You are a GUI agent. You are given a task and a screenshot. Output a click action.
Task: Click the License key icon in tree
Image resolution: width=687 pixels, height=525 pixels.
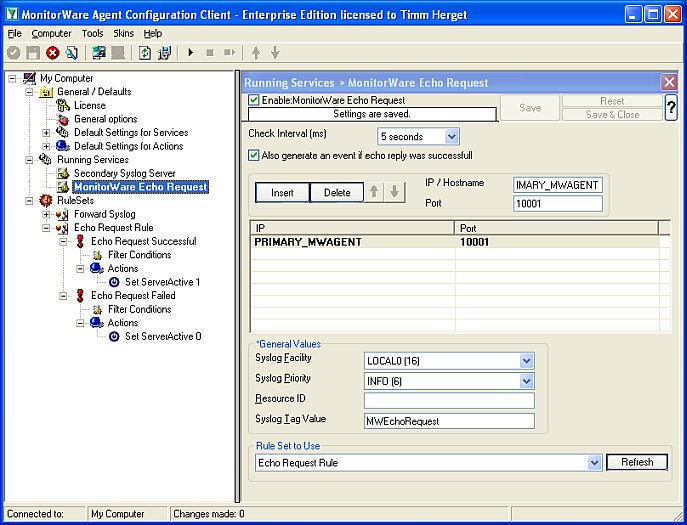click(x=63, y=106)
